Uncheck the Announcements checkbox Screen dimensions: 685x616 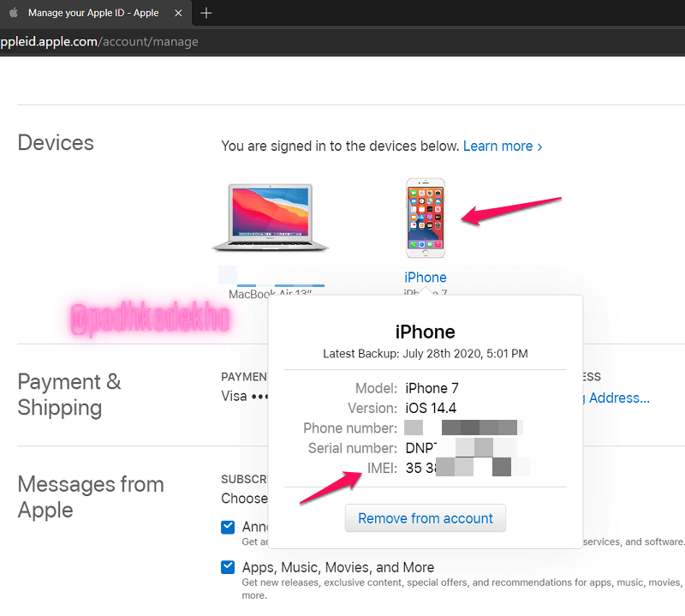pos(228,527)
